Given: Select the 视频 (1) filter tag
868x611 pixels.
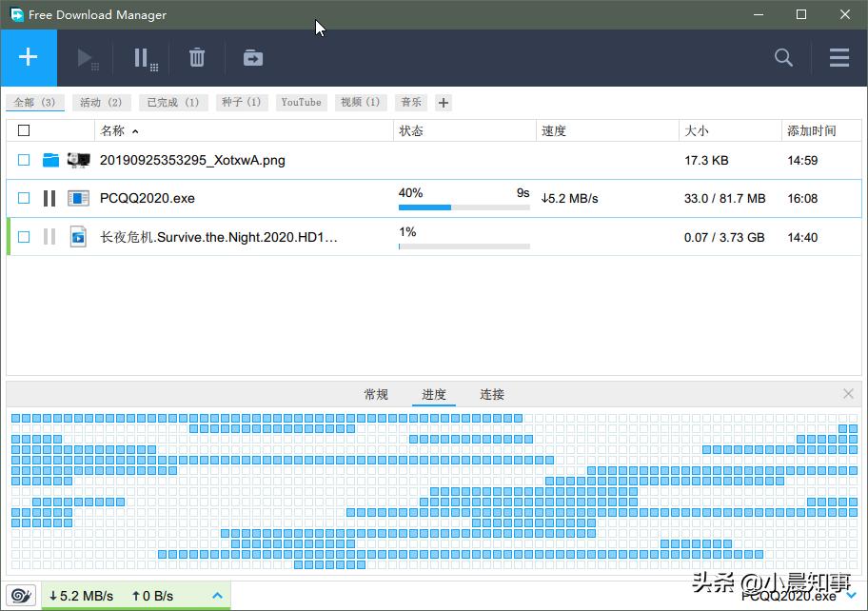Looking at the screenshot, I should [361, 103].
